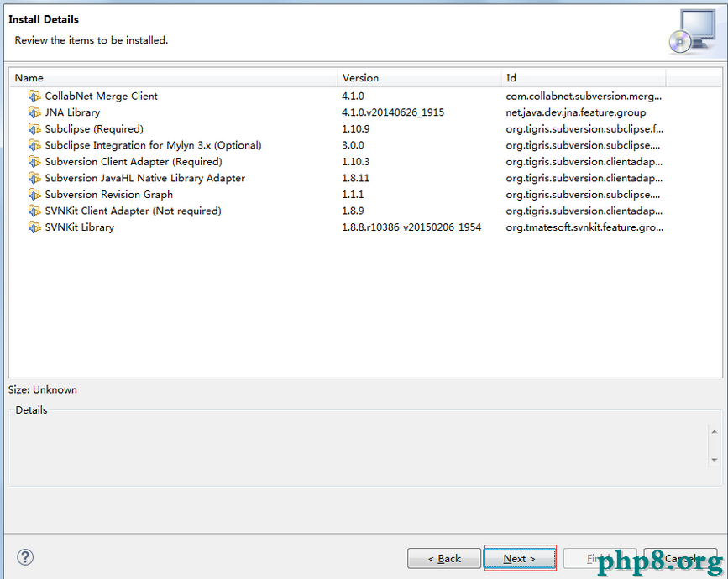Viewport: 728px width, 579px height.
Task: Click version 1.8.9 cell
Action: point(353,211)
